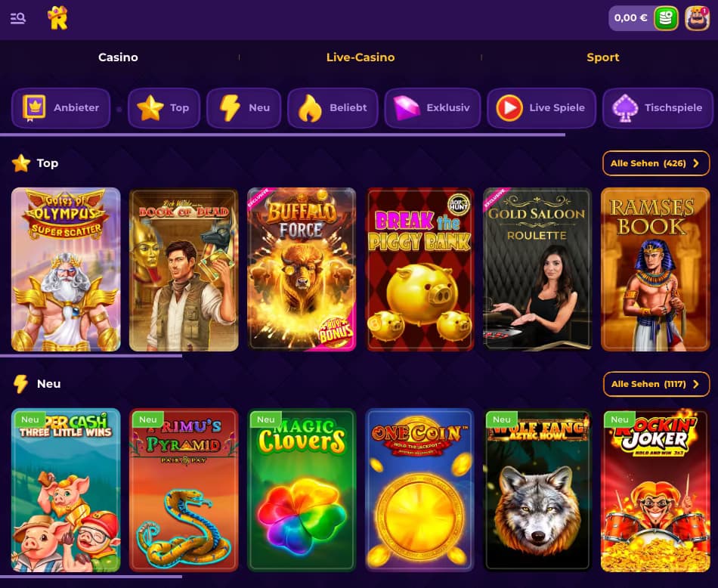Select the Beliebt flame category
Viewport: 718px width, 588px height.
pyautogui.click(x=333, y=108)
